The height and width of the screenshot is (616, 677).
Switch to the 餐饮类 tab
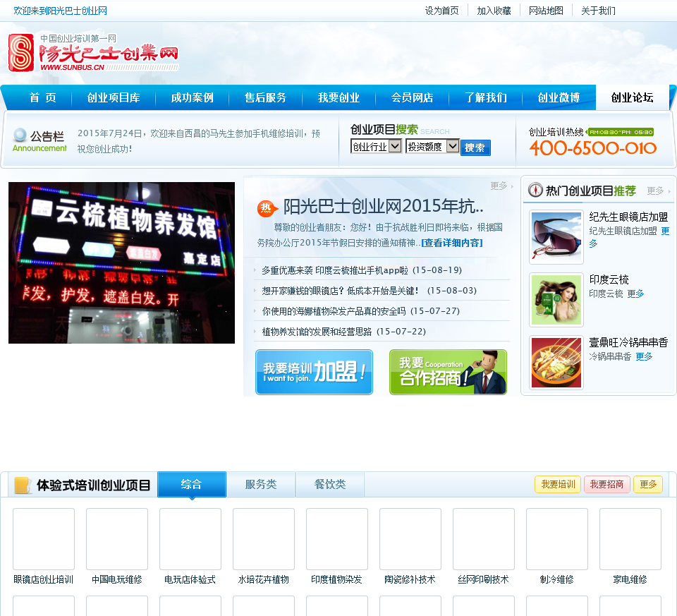[x=330, y=484]
